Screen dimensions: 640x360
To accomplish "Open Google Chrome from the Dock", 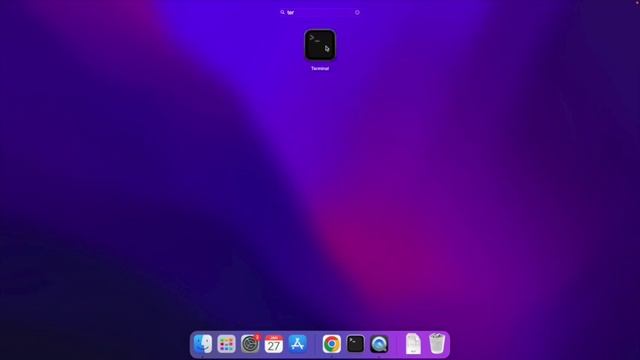I will (332, 344).
